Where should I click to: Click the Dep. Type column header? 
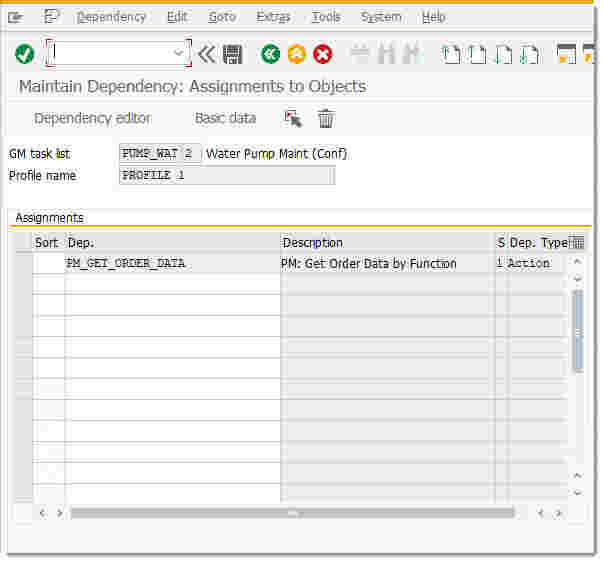539,243
